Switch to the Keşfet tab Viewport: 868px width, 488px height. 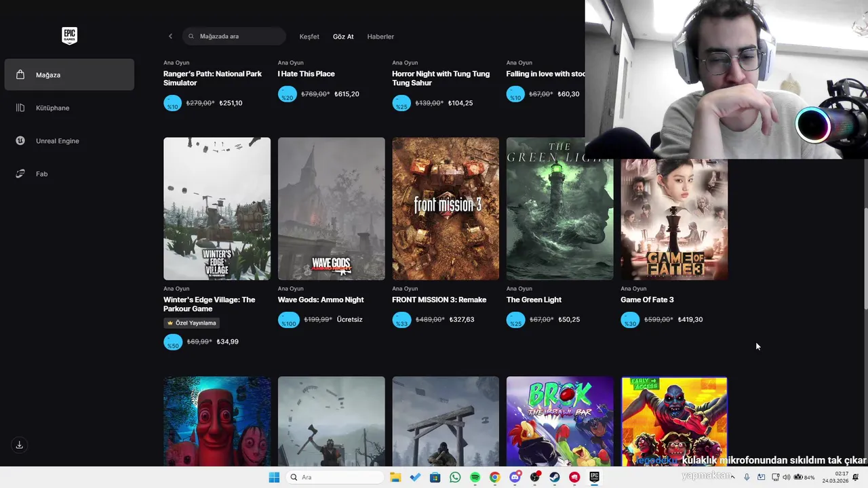coord(309,37)
